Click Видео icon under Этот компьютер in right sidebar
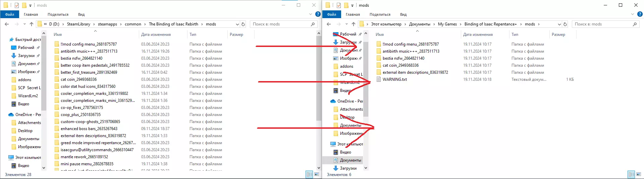 click(336, 152)
